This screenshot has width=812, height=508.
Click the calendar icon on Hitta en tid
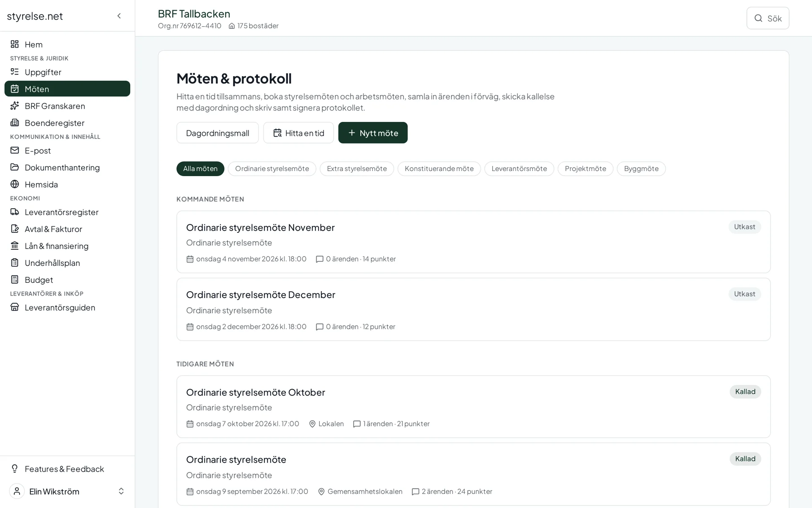coord(277,133)
